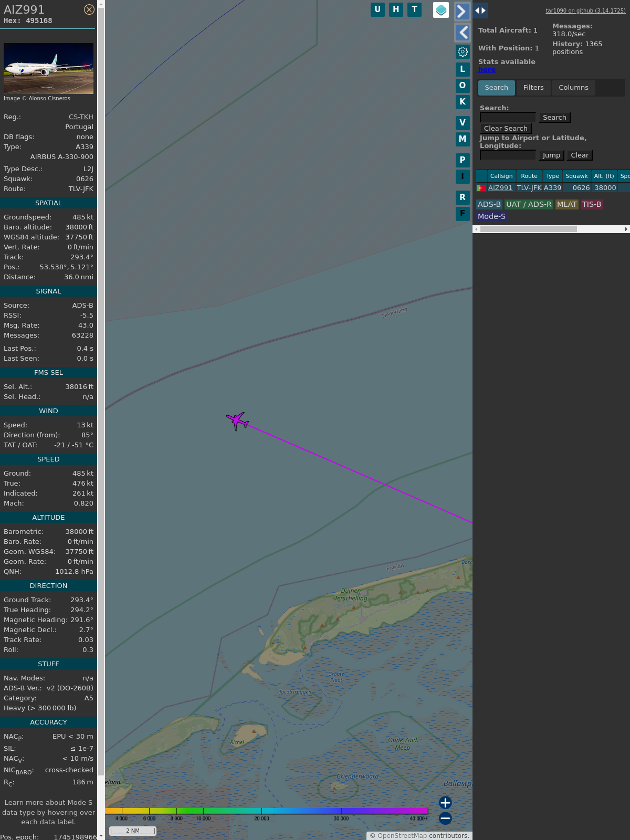This screenshot has width=630, height=840.
Task: Zoom out the map with minus button
Action: 445,818
